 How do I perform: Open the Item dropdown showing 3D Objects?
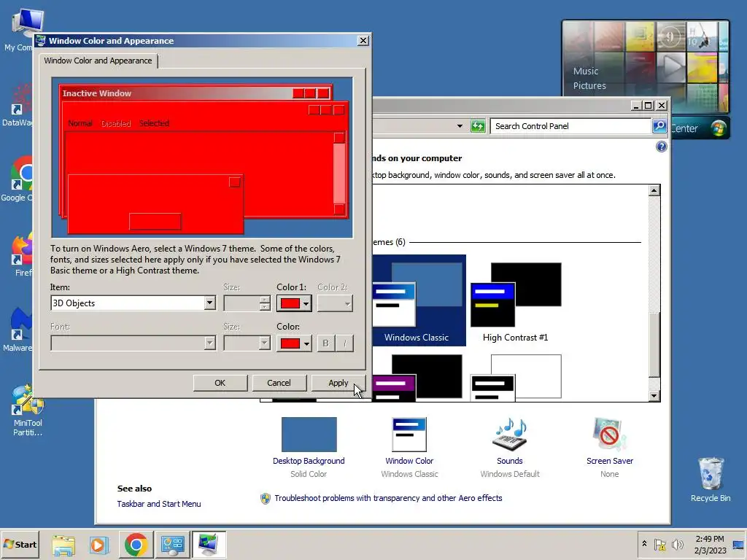click(209, 303)
